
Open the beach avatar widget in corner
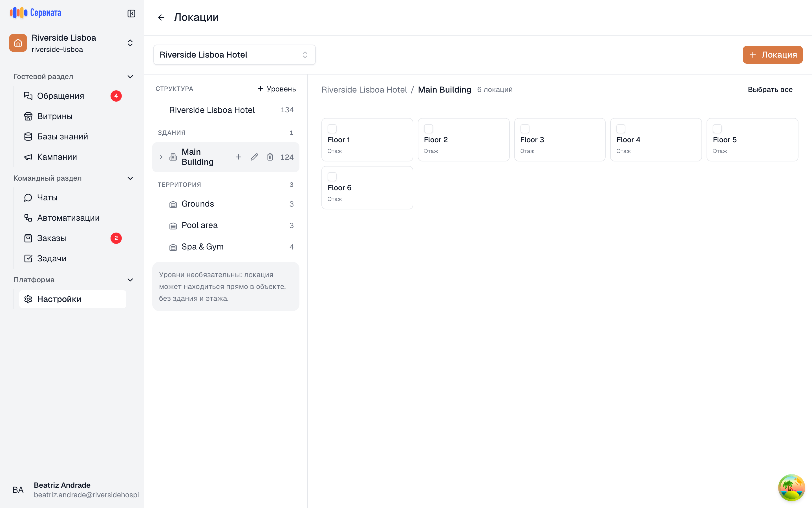point(791,487)
